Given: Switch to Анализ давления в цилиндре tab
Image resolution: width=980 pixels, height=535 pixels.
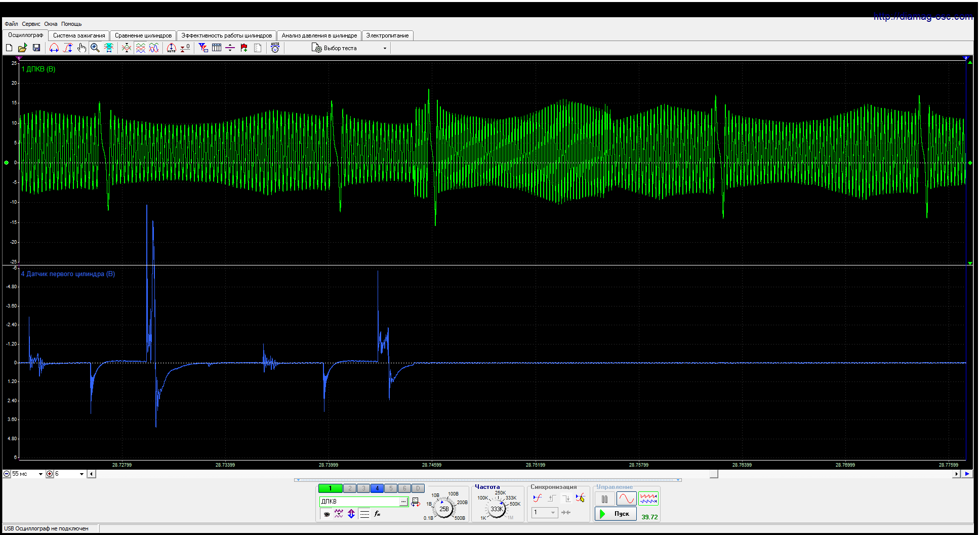Looking at the screenshot, I should click(x=319, y=35).
